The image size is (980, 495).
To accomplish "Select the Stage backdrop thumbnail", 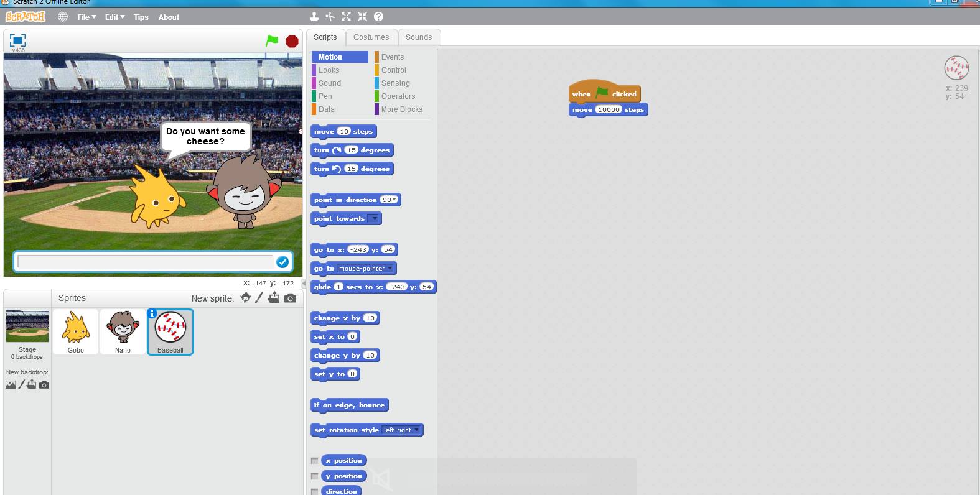I will [x=27, y=326].
